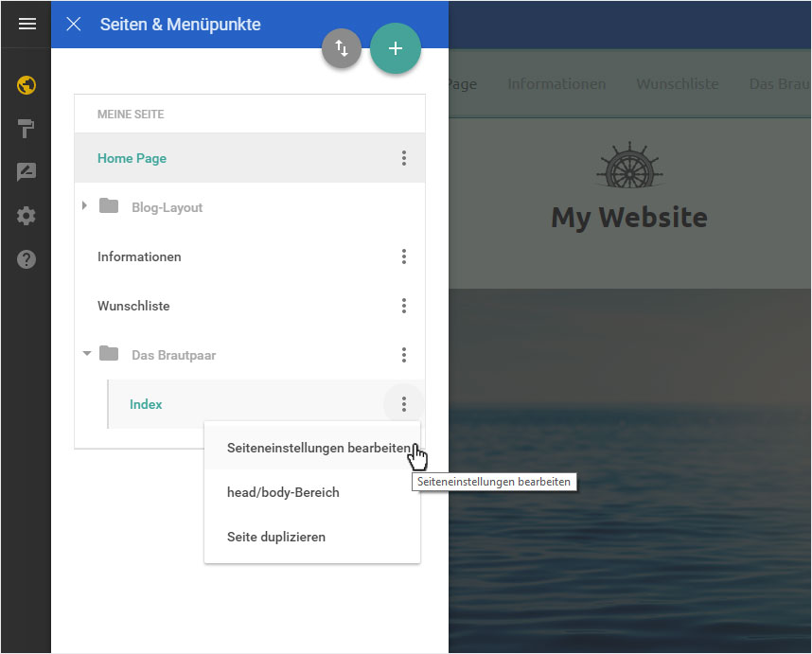Open options menu for Das Brautpaar
The width and height of the screenshot is (812, 654).
pyautogui.click(x=404, y=355)
